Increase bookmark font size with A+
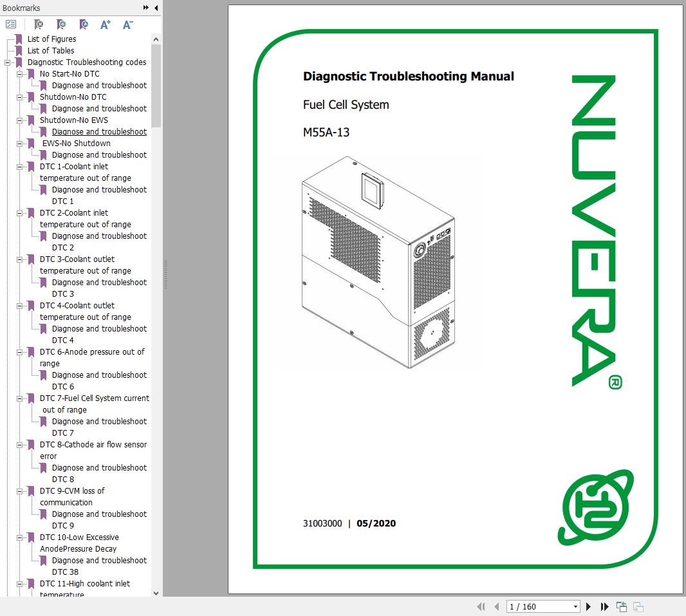686x616 pixels. 106,24
